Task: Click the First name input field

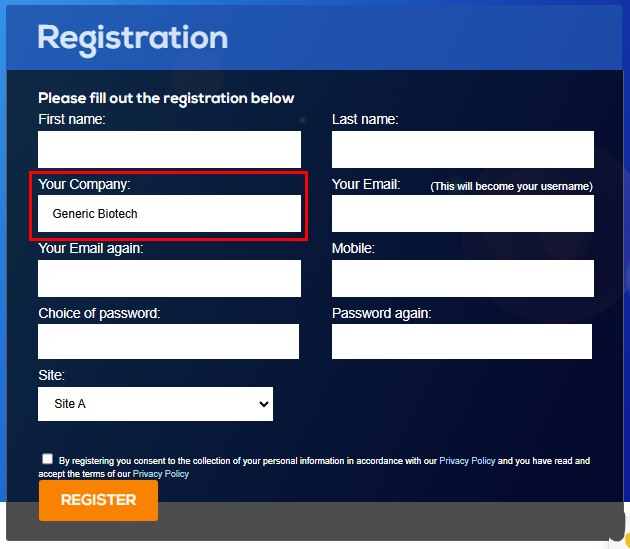Action: click(169, 149)
